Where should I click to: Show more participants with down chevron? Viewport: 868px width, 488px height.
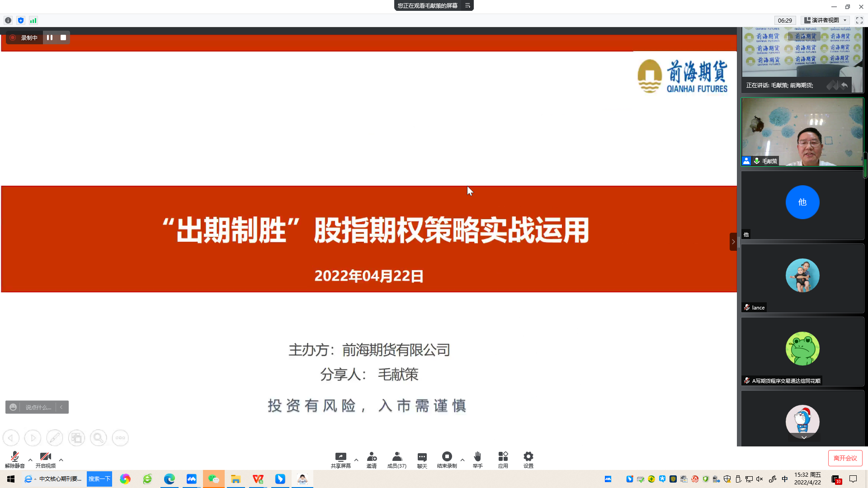(x=804, y=437)
